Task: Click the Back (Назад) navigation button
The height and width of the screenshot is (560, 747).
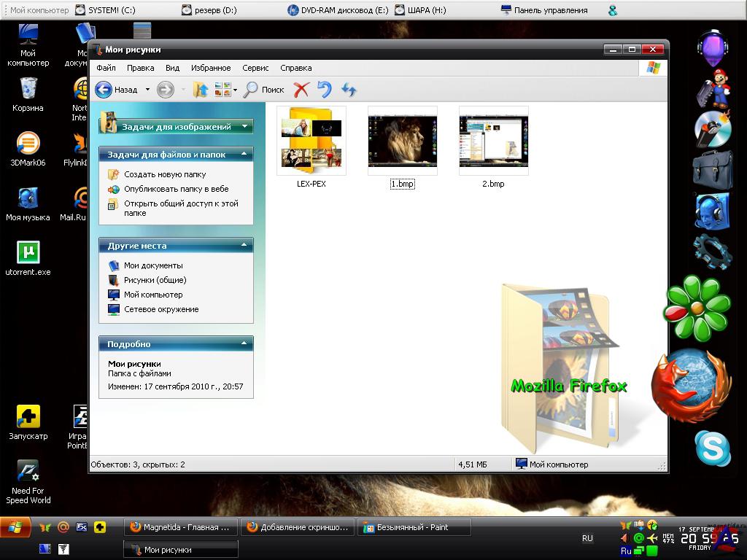Action: [117, 90]
